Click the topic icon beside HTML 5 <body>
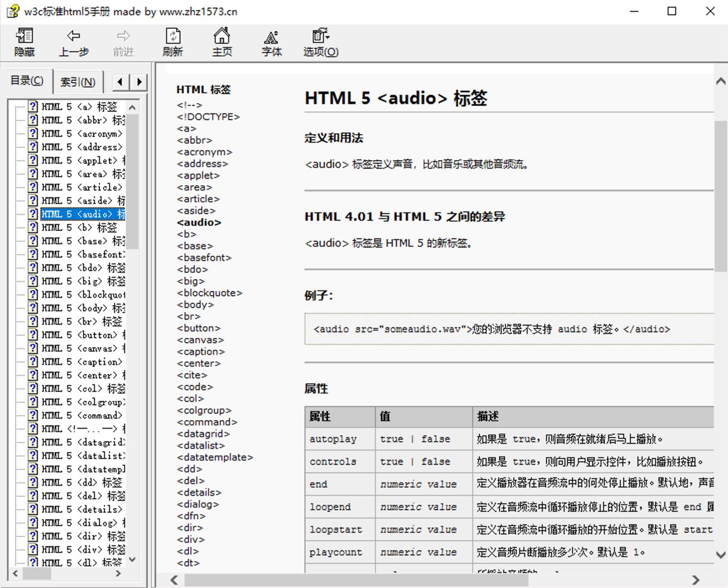Screen dimensions: 728x588 [33, 308]
